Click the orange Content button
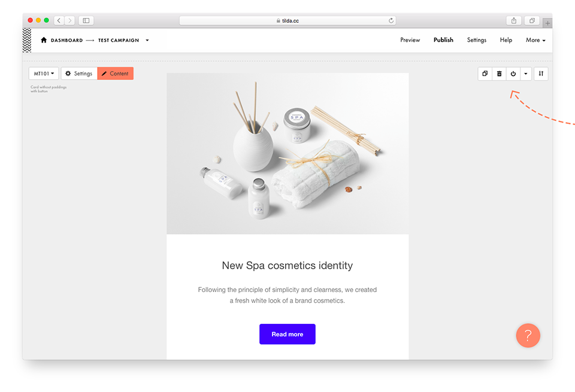Viewport: 575px width, 392px height. coord(115,74)
